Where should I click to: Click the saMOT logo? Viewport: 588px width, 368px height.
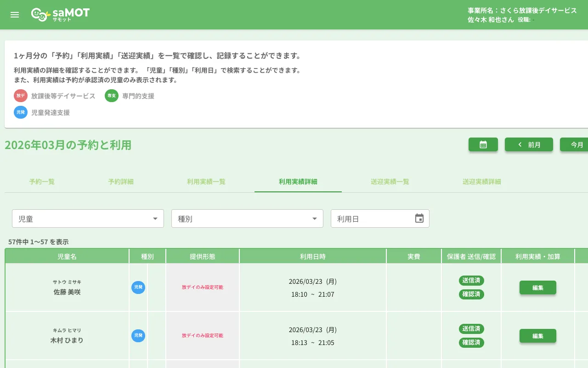click(x=60, y=14)
